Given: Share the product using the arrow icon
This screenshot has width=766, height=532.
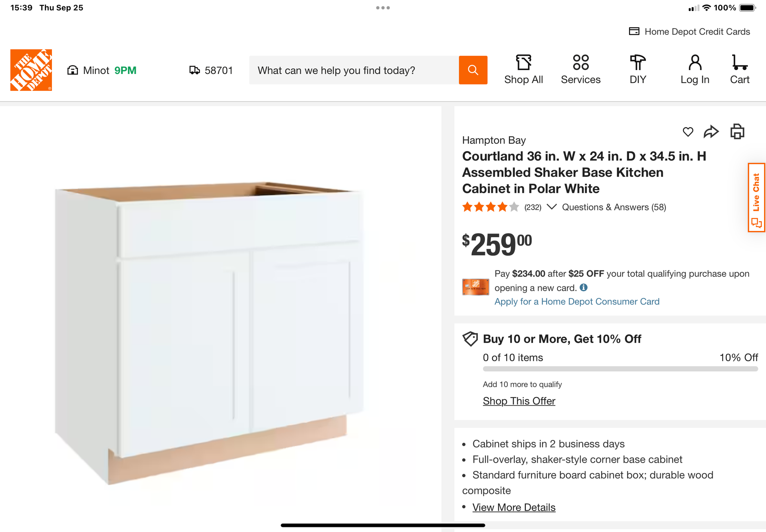Looking at the screenshot, I should point(711,132).
